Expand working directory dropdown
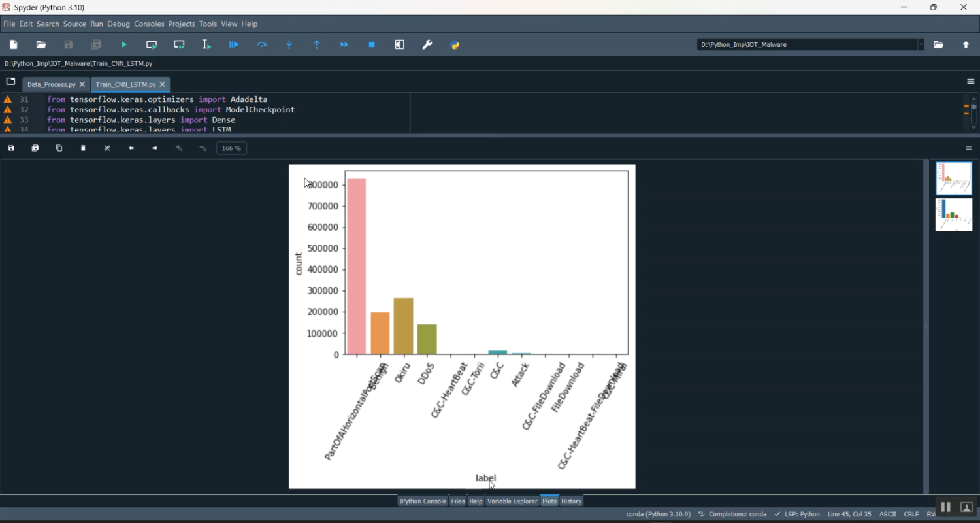 (921, 45)
